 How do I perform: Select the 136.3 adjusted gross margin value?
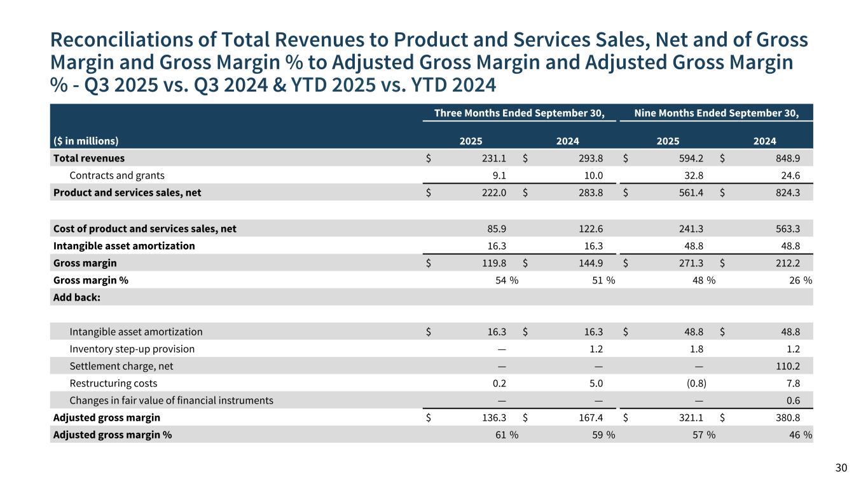coord(495,417)
